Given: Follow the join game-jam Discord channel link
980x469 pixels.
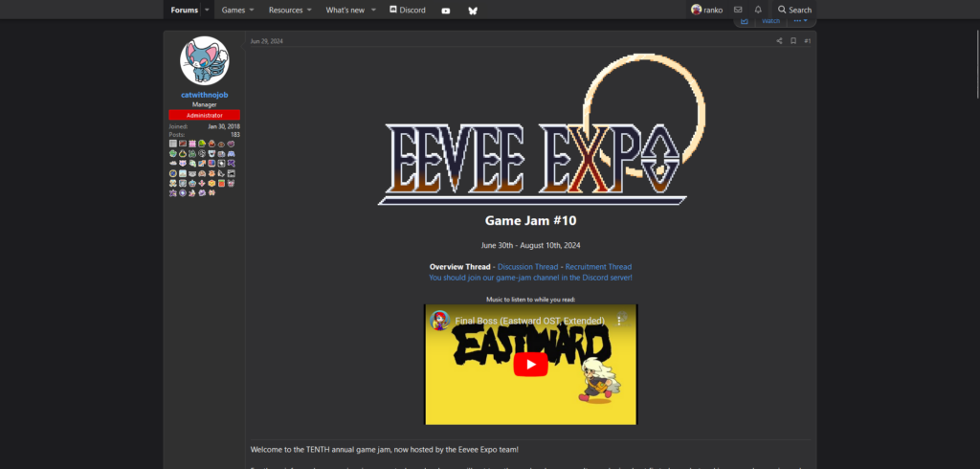Looking at the screenshot, I should pyautogui.click(x=530, y=278).
